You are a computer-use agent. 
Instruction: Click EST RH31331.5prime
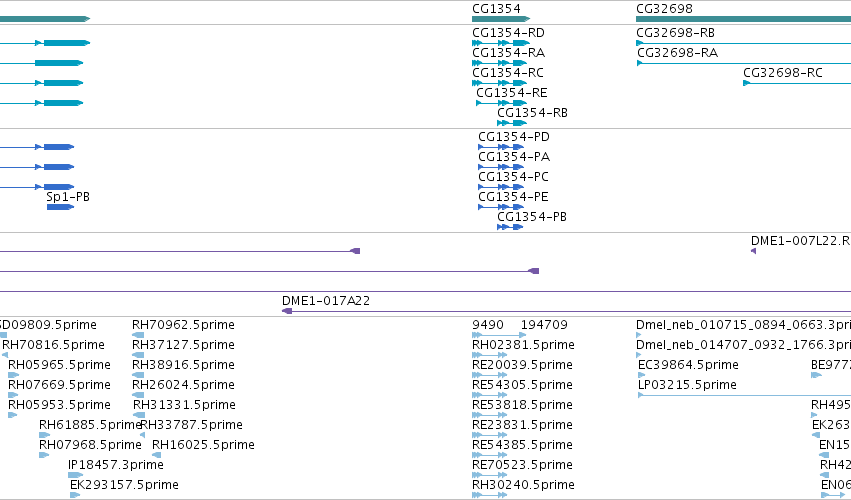click(185, 405)
